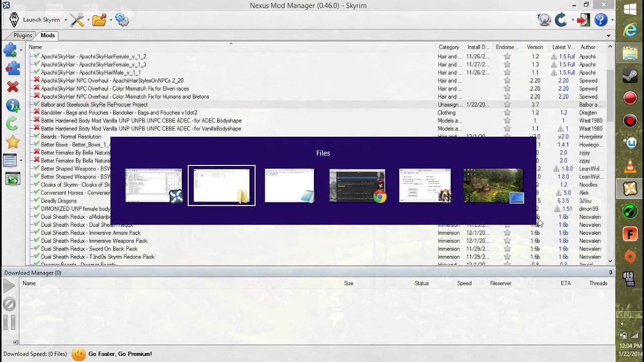Click latest version 6.3.5 for Deadly Dragons
This screenshot has height=362, width=644.
[x=563, y=201]
